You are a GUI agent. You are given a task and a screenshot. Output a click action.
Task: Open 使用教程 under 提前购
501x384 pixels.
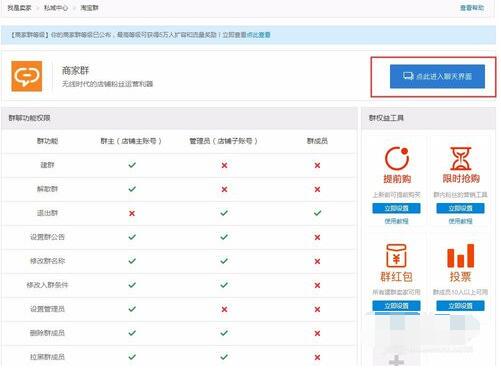396,221
